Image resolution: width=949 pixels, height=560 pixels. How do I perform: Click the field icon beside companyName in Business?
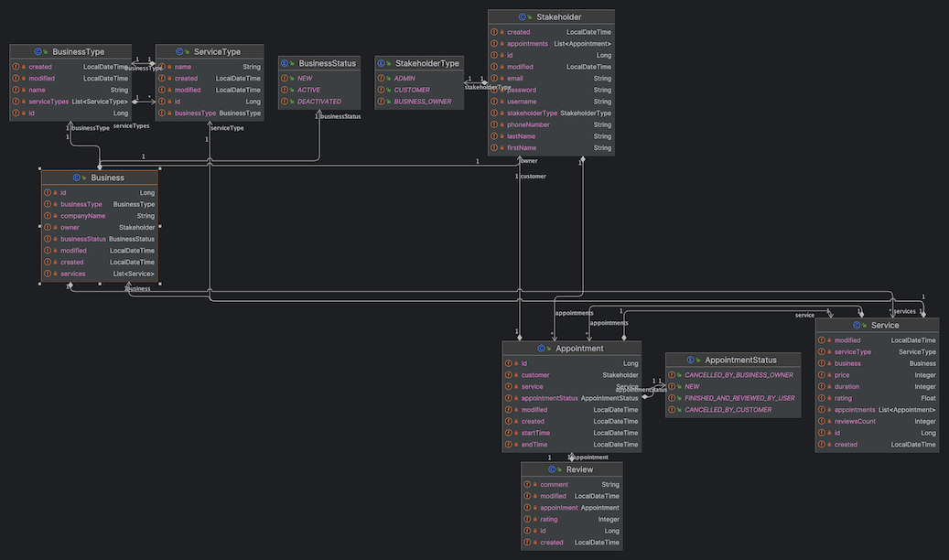(48, 216)
